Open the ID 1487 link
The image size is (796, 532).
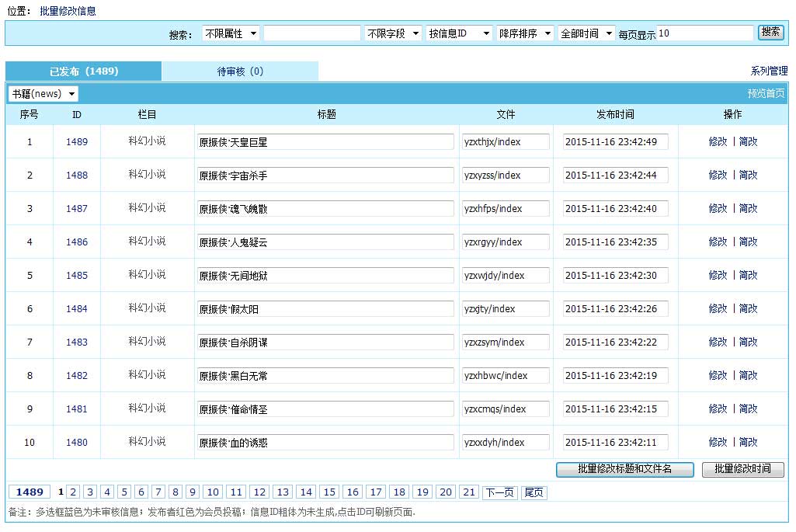[x=77, y=209]
